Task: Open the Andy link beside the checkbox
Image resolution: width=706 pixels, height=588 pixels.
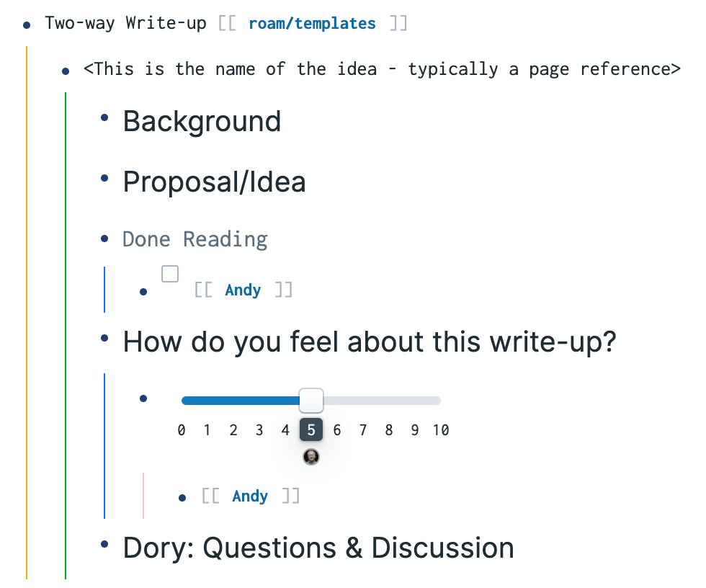Action: pyautogui.click(x=243, y=290)
